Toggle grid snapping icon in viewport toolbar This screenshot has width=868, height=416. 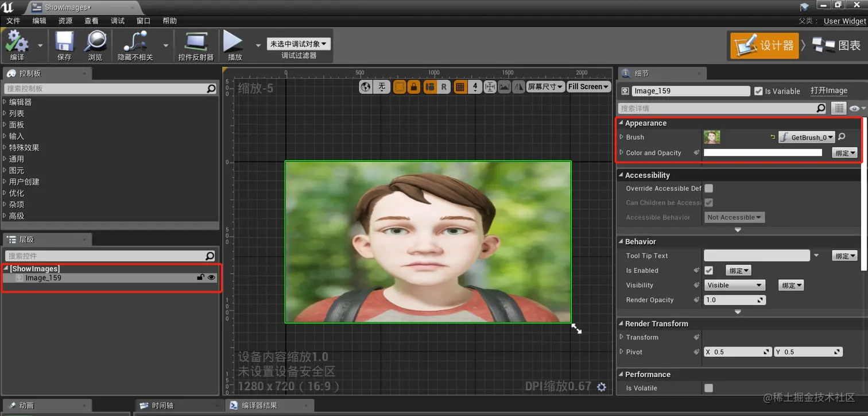coord(459,87)
